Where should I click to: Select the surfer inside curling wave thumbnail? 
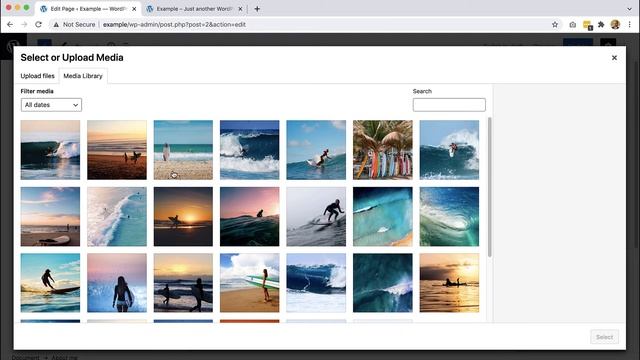(50, 150)
